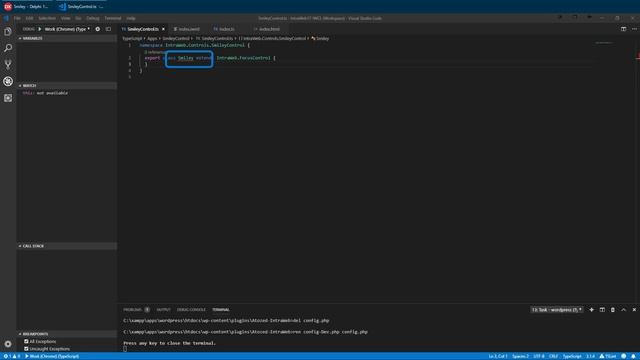
Task: Open the Terminal menu
Action: [113, 18]
